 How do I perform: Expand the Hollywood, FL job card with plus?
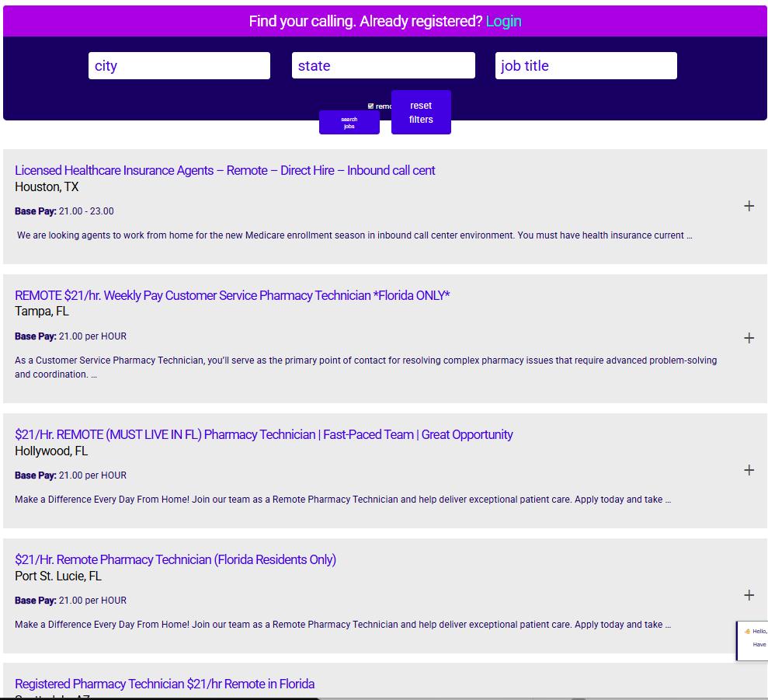click(749, 470)
